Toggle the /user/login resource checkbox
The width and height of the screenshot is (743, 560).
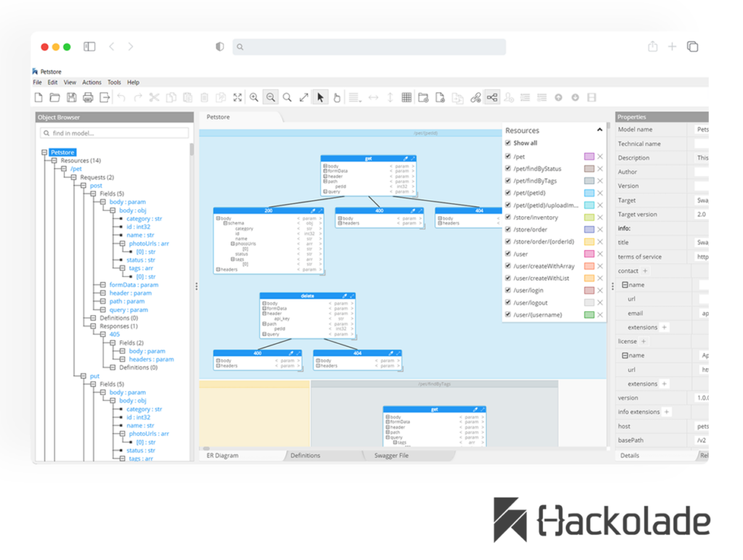[x=508, y=290]
